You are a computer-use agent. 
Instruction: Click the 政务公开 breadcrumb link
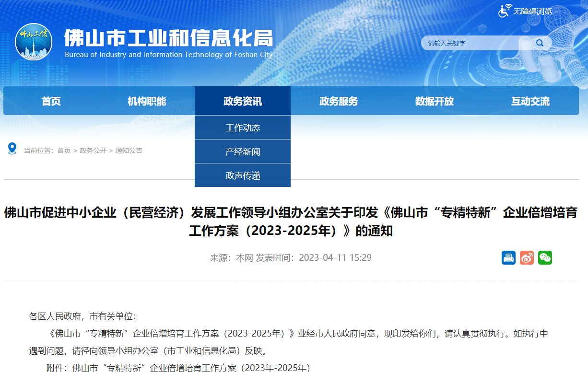point(93,151)
